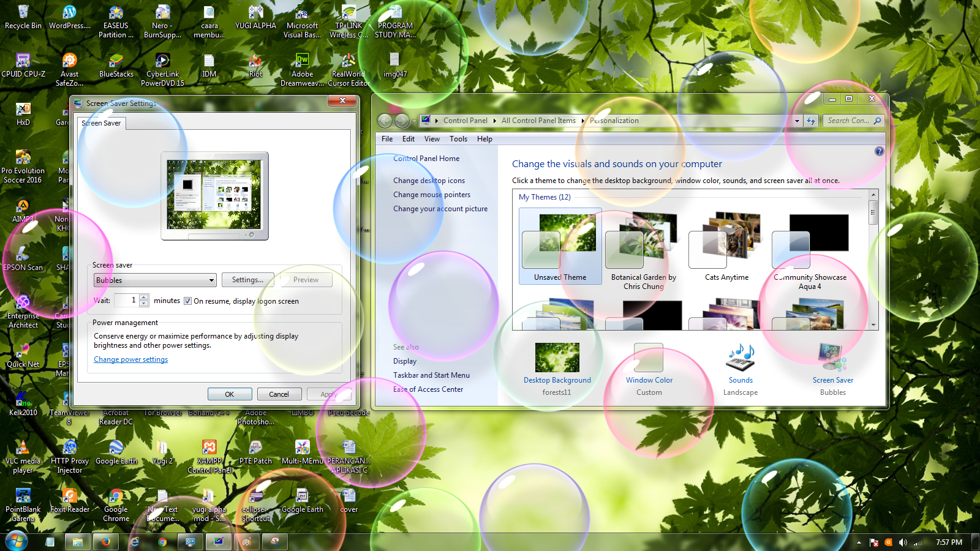
Task: Open Change power settings link
Action: point(130,359)
